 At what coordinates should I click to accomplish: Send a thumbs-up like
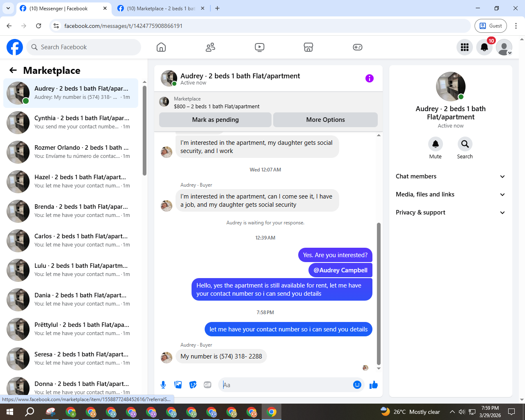(374, 385)
